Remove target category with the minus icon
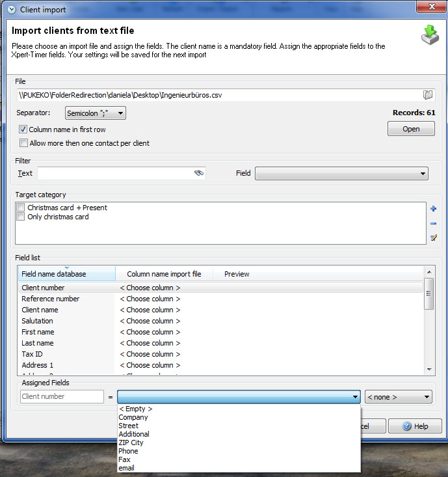The height and width of the screenshot is (477, 448). point(434,223)
